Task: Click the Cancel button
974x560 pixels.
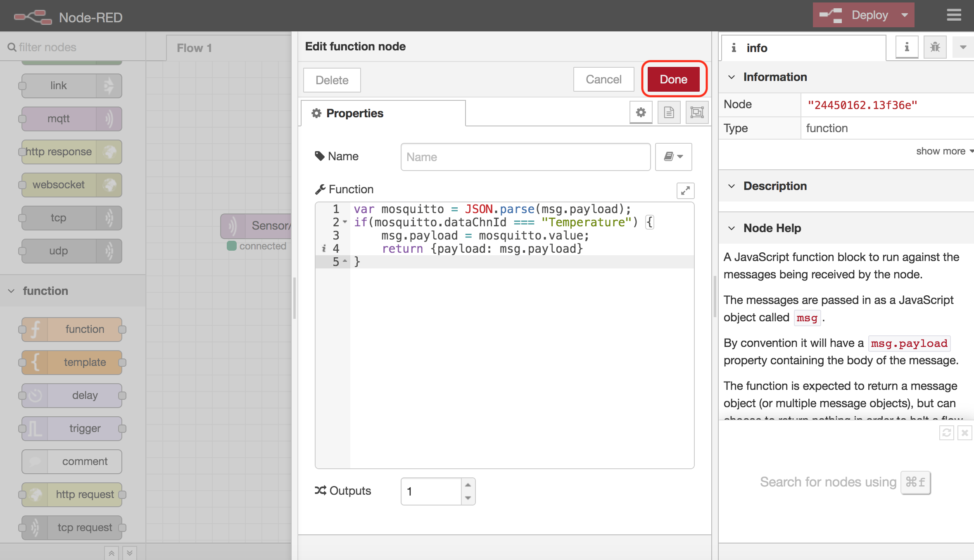Action: (x=603, y=79)
